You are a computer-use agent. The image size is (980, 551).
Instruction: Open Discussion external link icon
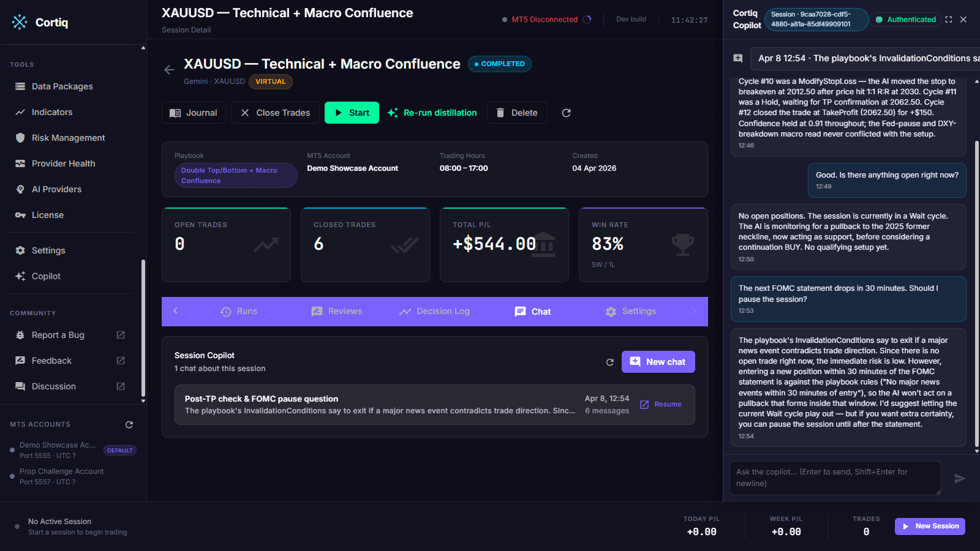click(x=121, y=386)
